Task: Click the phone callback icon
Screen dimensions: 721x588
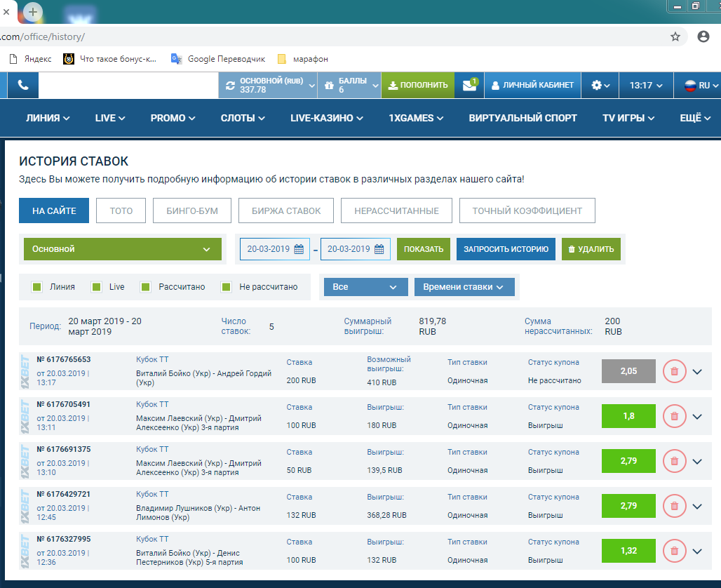Action: pyautogui.click(x=23, y=85)
